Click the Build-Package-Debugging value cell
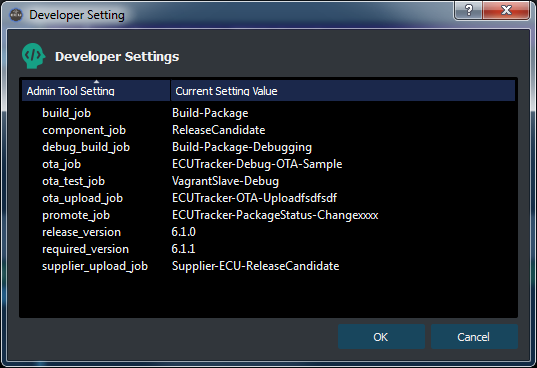The width and height of the screenshot is (537, 368). pyautogui.click(x=242, y=147)
